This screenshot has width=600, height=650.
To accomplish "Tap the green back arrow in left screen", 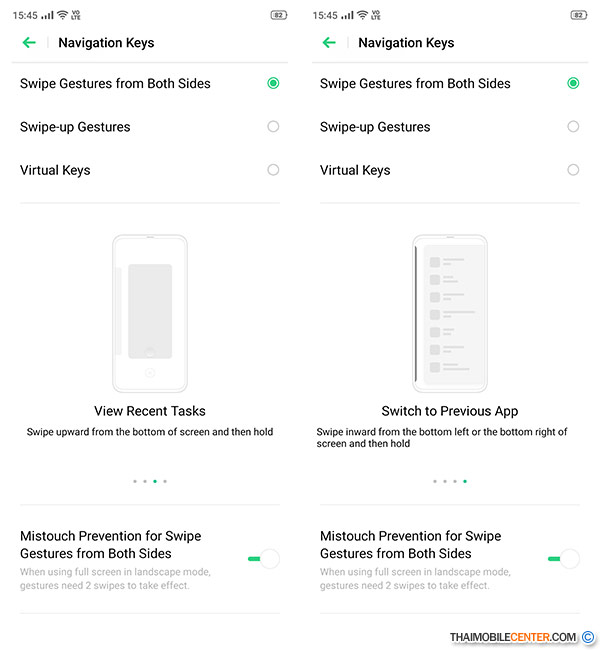I will (29, 43).
